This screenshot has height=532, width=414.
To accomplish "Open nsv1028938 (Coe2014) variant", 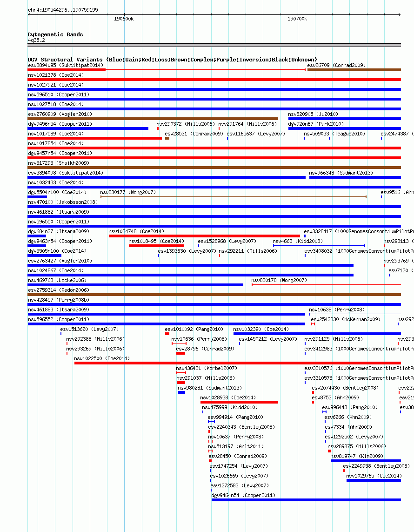I will [x=240, y=402].
